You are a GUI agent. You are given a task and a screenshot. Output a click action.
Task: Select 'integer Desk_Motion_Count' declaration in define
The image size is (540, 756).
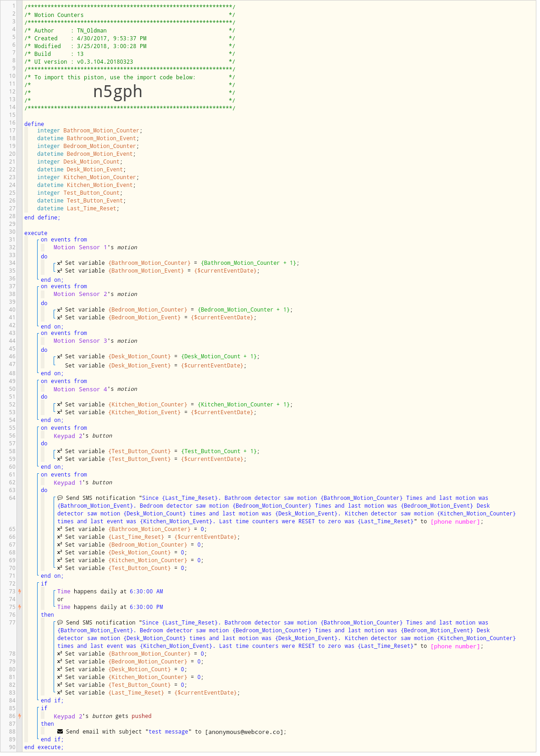pyautogui.click(x=80, y=162)
